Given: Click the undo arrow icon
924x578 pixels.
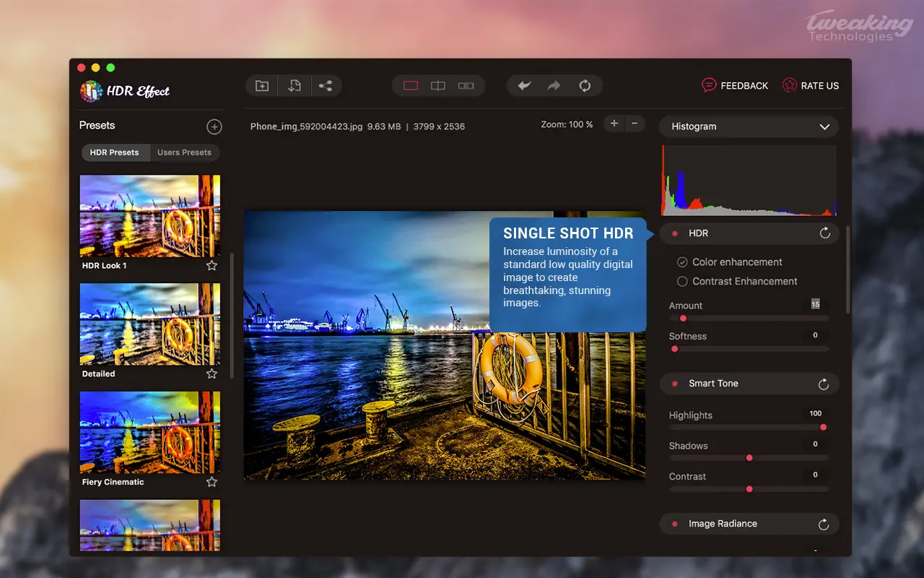Looking at the screenshot, I should [x=524, y=86].
